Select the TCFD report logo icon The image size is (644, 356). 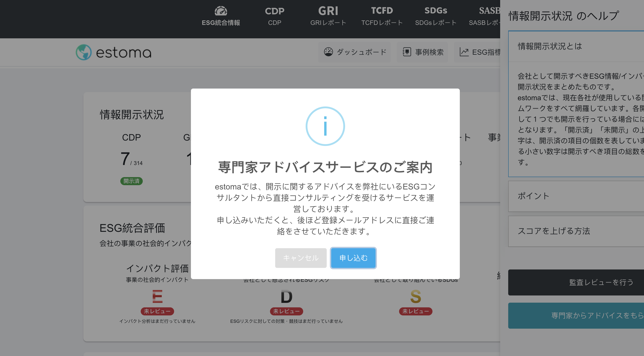pyautogui.click(x=382, y=11)
